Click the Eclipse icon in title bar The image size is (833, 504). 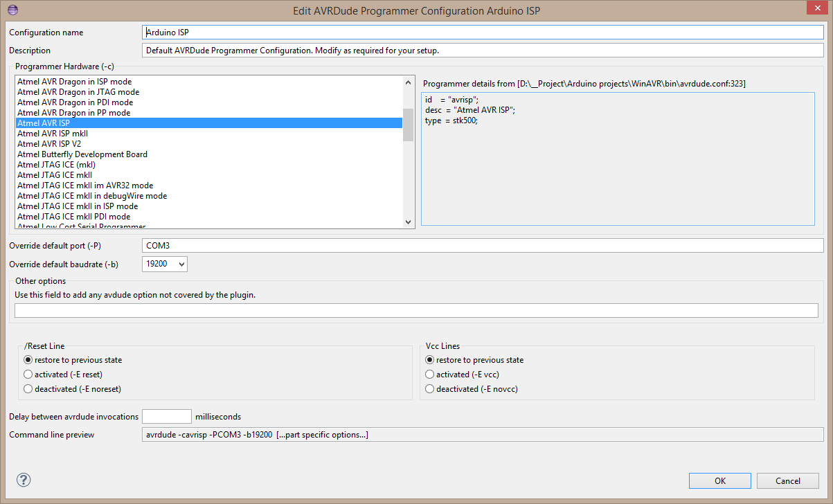tap(12, 10)
